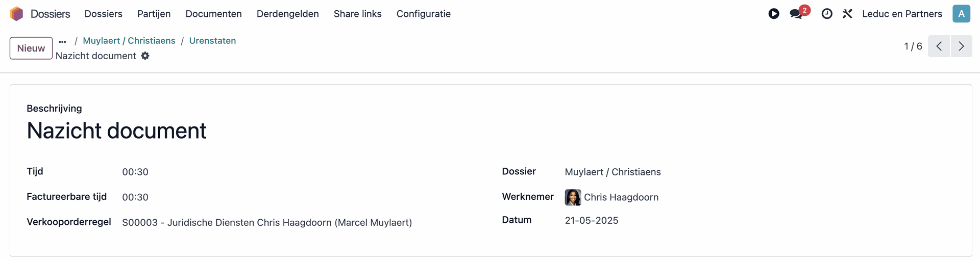Click the Nieuw button
The width and height of the screenshot is (980, 261).
(31, 48)
